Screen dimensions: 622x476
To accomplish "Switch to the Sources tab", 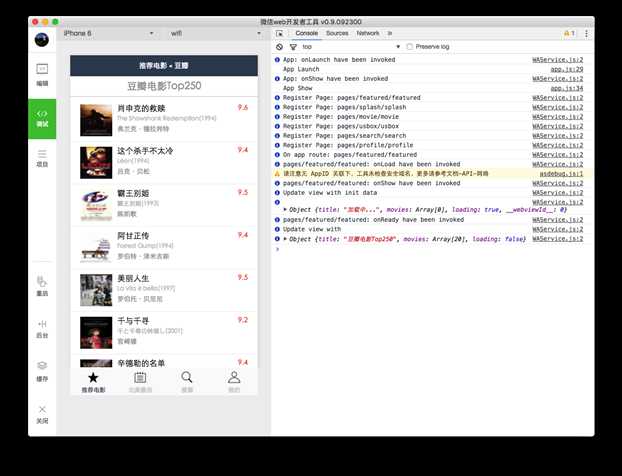I will point(337,33).
